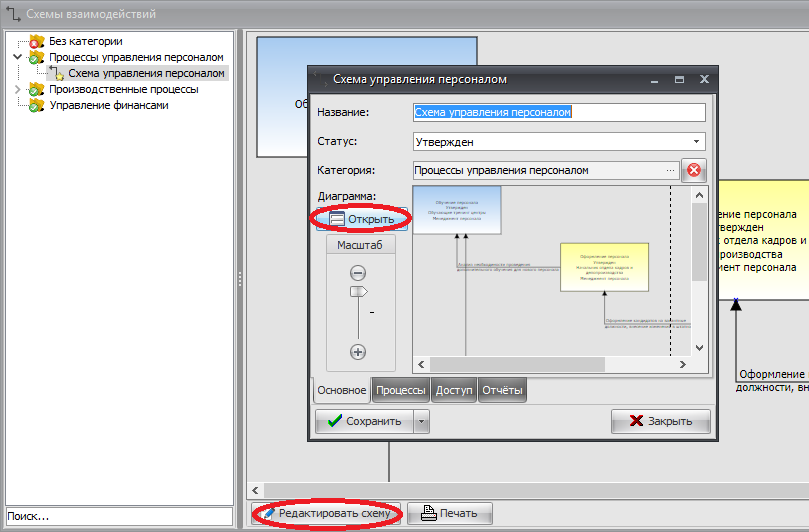The width and height of the screenshot is (809, 532).
Task: Open the Save button dropdown arrow
Action: [x=421, y=421]
